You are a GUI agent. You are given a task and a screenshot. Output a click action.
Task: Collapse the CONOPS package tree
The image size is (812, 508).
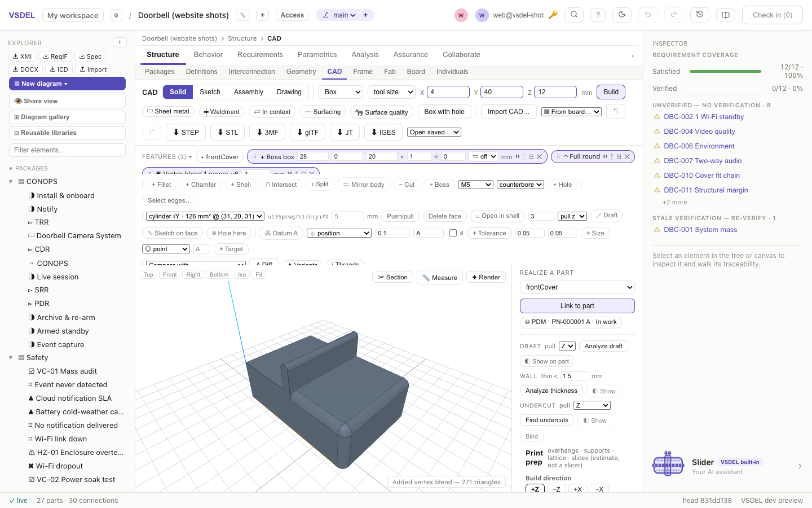pyautogui.click(x=11, y=182)
